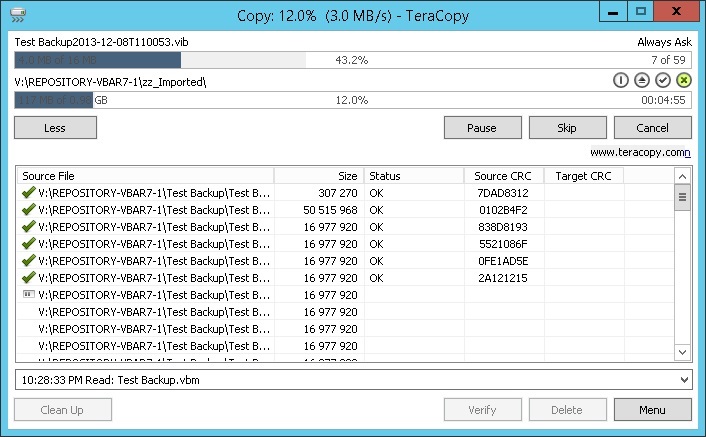Click OK status in the 7DAD8312 row

pyautogui.click(x=376, y=193)
